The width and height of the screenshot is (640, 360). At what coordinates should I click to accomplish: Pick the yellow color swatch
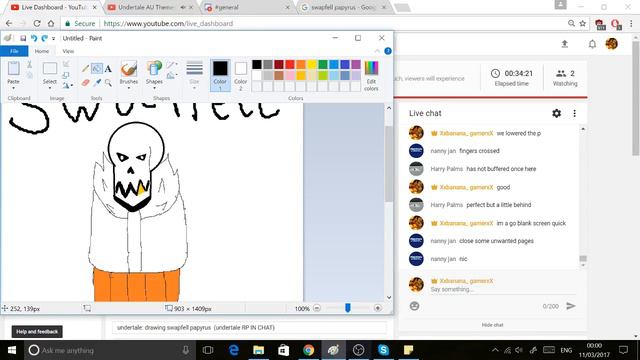coord(312,64)
